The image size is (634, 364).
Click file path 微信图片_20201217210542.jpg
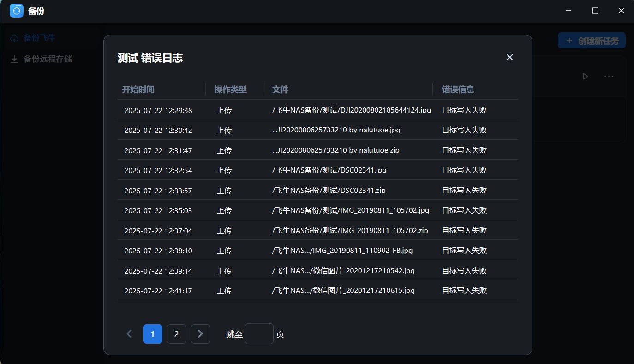(x=343, y=270)
